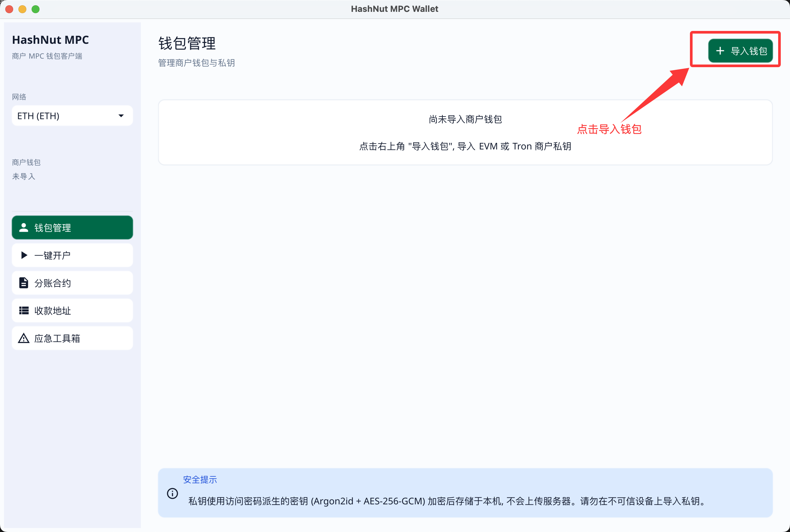This screenshot has height=532, width=790.
Task: Click the play triangle icon beside 一键开户
Action: pos(24,255)
